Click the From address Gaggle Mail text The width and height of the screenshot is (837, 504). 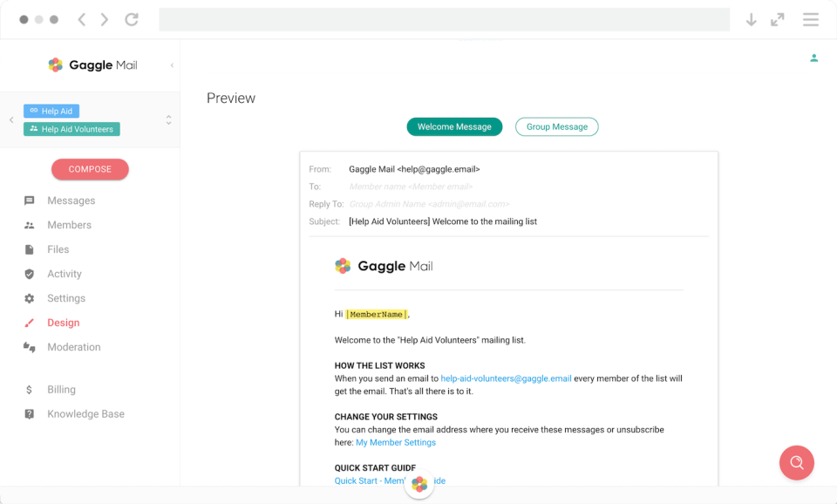[x=414, y=169]
